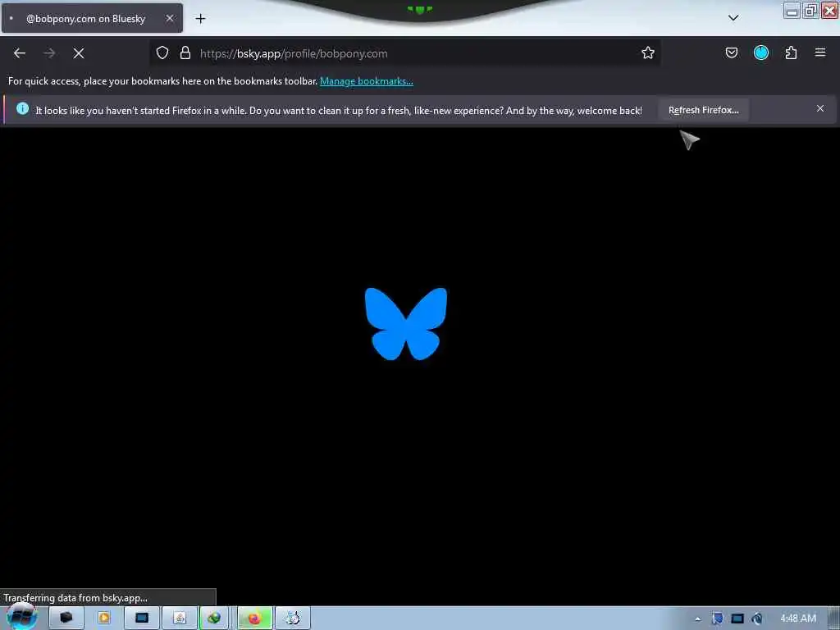Open the Firefox application menu
This screenshot has width=840, height=630.
(819, 53)
